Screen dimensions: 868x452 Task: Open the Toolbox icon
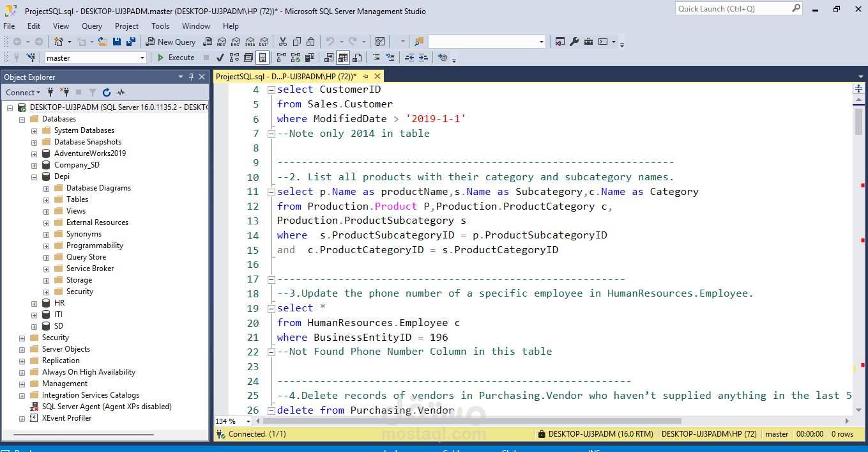588,42
